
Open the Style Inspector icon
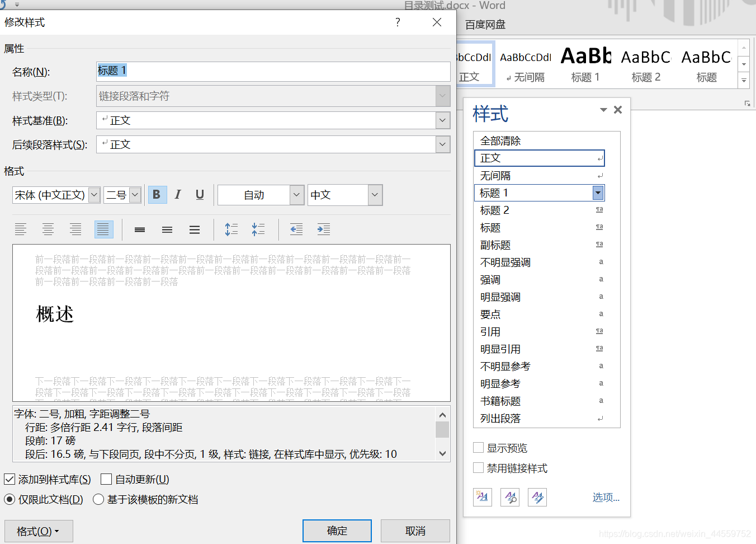[510, 497]
